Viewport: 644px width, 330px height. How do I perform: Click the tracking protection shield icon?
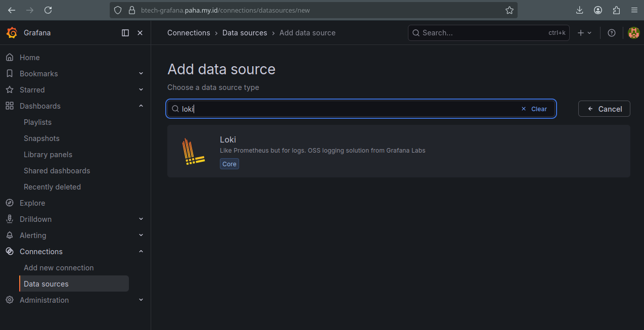pos(118,10)
